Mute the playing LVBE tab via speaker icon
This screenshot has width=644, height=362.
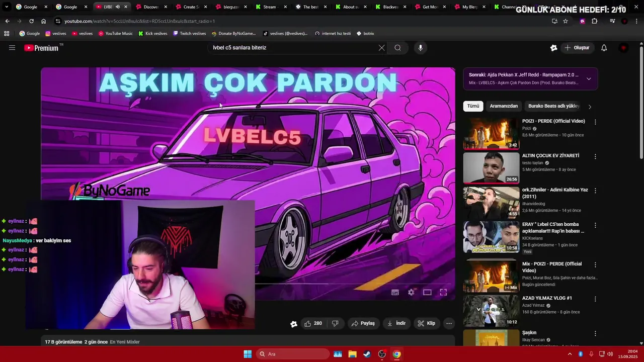(x=118, y=7)
